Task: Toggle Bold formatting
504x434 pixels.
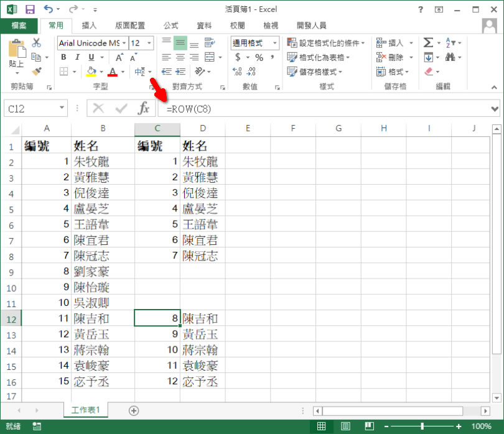Action: click(x=63, y=57)
